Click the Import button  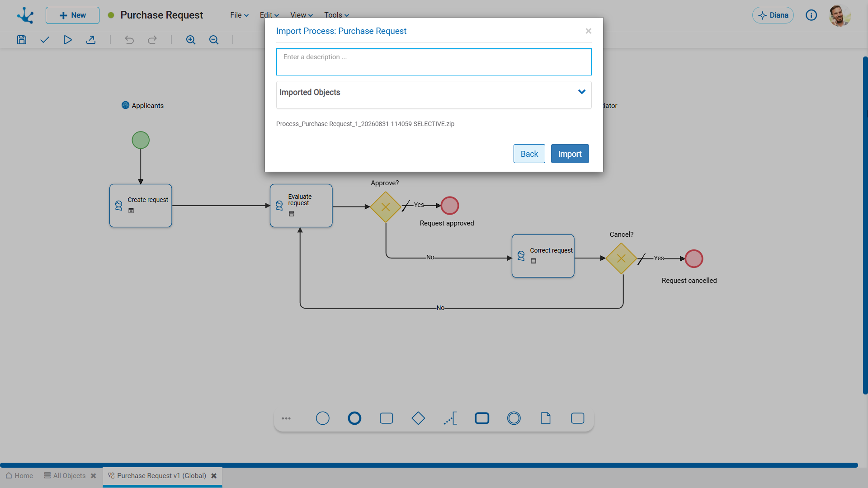point(570,154)
